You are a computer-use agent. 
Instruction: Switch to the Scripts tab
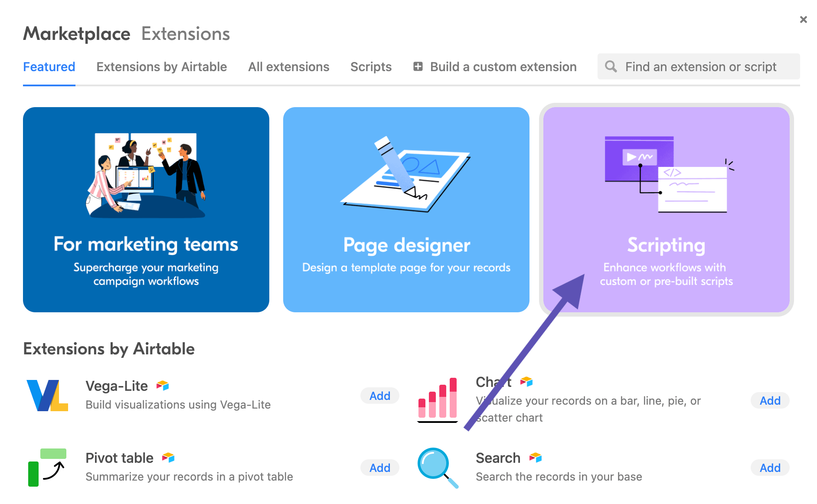pos(371,66)
